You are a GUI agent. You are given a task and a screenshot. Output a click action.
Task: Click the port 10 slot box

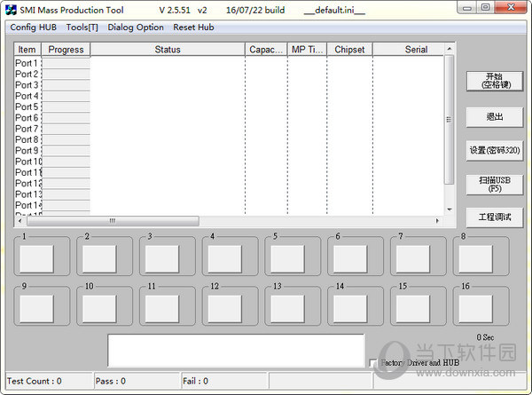tap(99, 309)
